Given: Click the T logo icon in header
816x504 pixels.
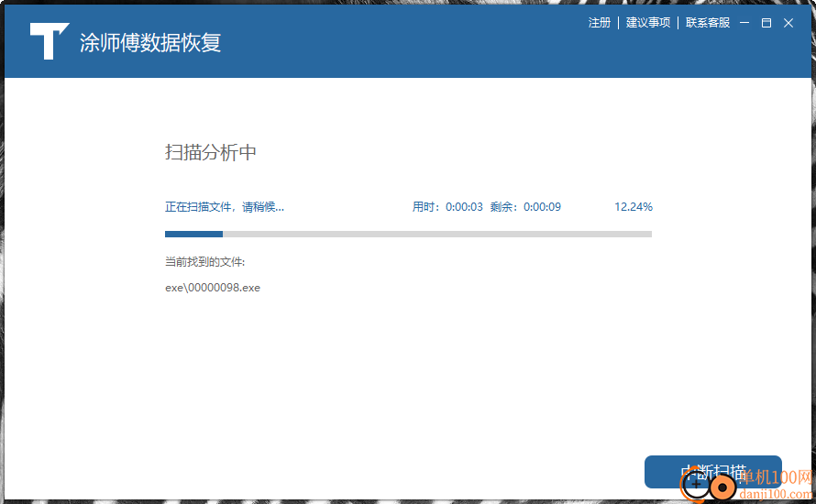Looking at the screenshot, I should click(x=50, y=41).
